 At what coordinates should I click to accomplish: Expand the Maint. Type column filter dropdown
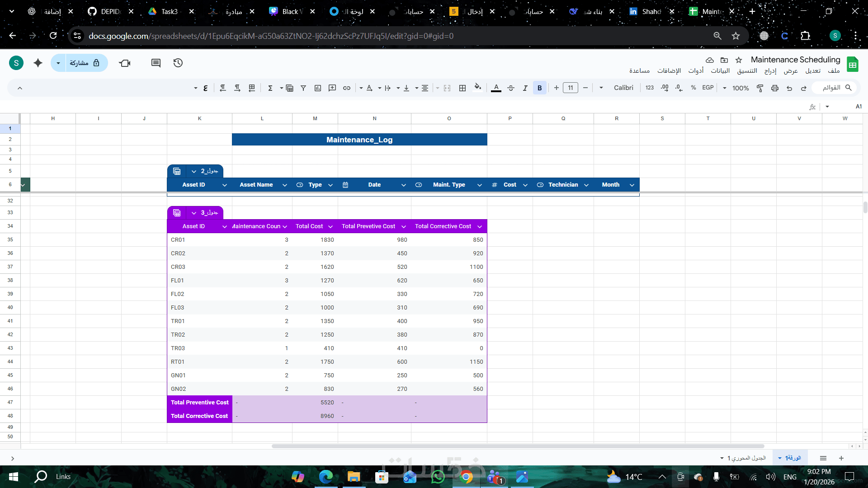tap(479, 185)
